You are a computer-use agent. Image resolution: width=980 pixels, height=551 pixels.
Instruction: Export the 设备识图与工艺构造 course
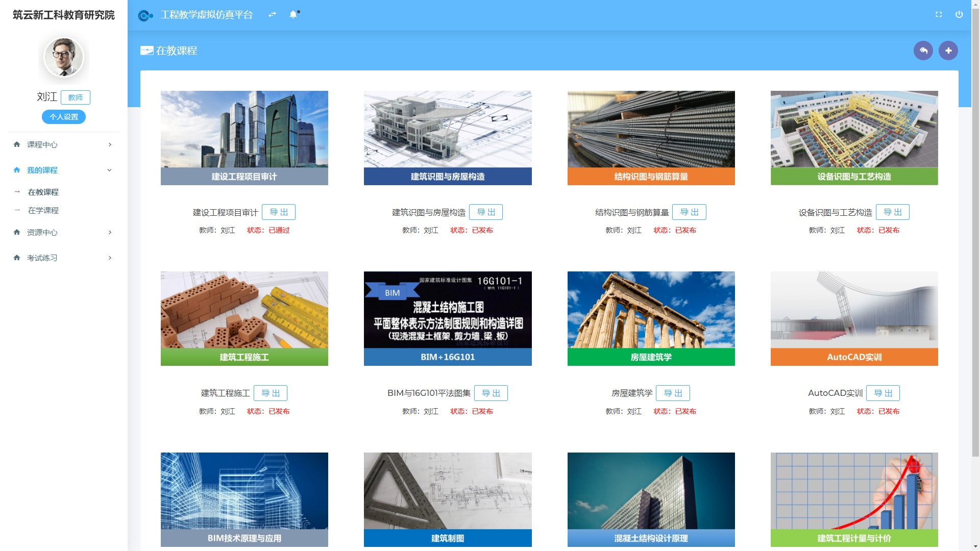pos(893,212)
